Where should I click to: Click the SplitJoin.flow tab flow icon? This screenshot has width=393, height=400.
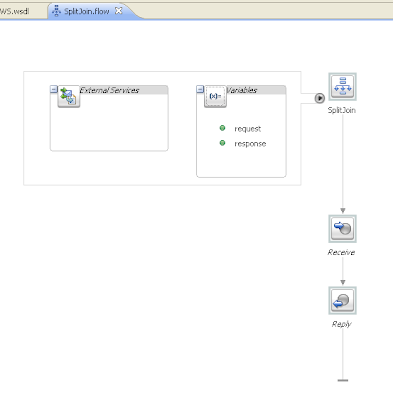[x=56, y=11]
